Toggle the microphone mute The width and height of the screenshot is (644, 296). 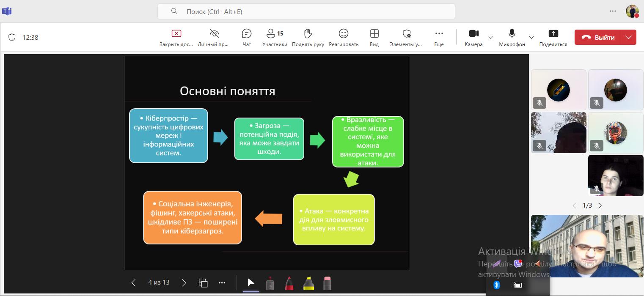pyautogui.click(x=512, y=37)
